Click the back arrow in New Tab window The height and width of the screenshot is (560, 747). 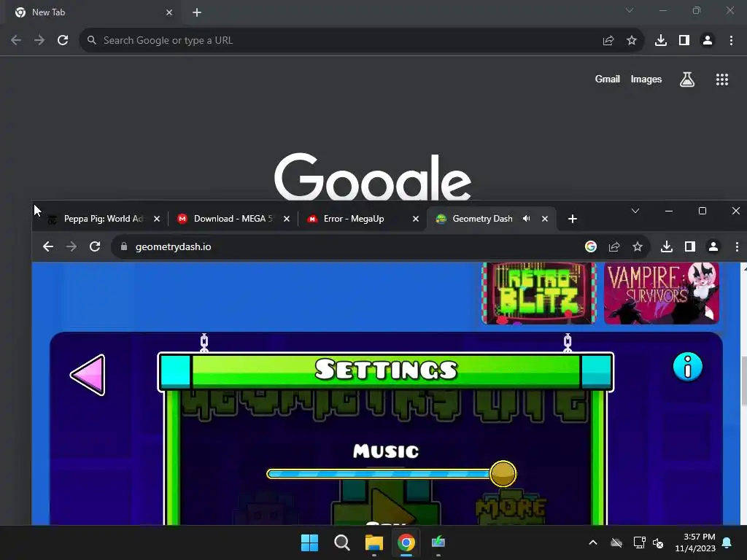(x=16, y=41)
